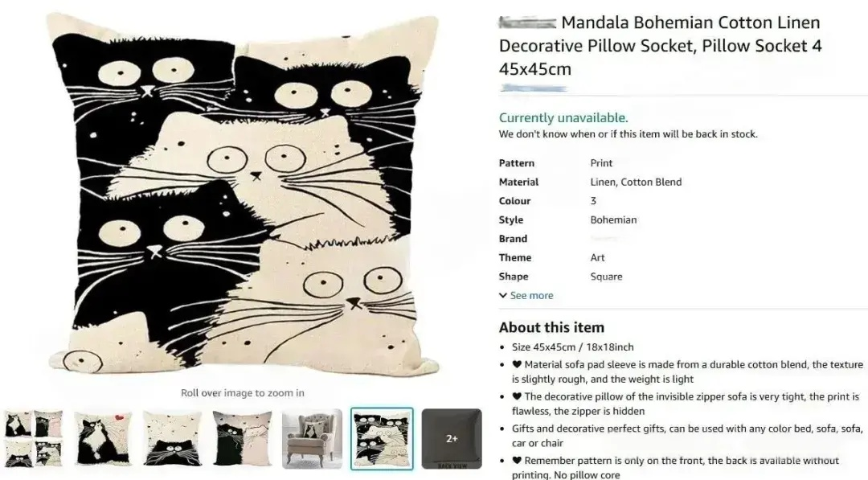Image resolution: width=868 pixels, height=480 pixels.
Task: Open the 2+ more images thumbnail
Action: [x=452, y=438]
